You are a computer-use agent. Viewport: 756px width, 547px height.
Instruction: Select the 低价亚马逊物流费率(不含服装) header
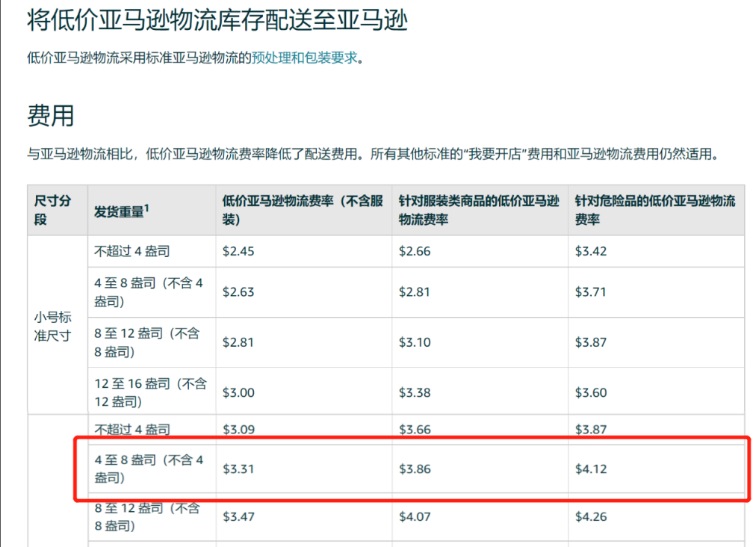pyautogui.click(x=304, y=210)
